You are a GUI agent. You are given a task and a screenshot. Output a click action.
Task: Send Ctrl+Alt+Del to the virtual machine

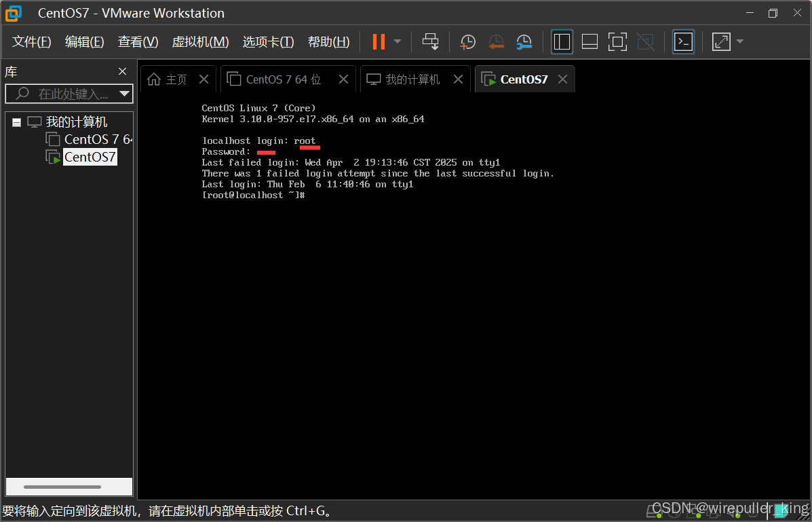pos(430,41)
